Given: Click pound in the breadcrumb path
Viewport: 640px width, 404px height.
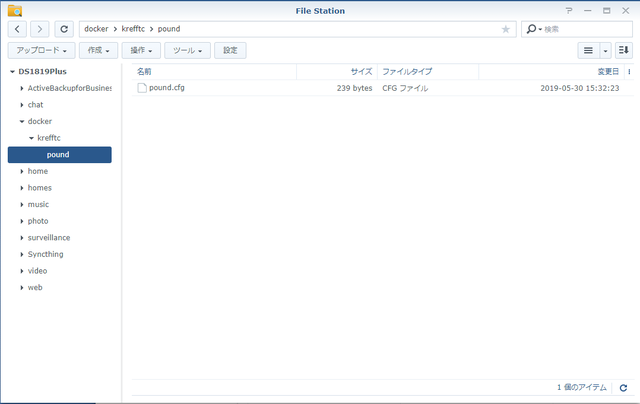Looking at the screenshot, I should point(169,29).
